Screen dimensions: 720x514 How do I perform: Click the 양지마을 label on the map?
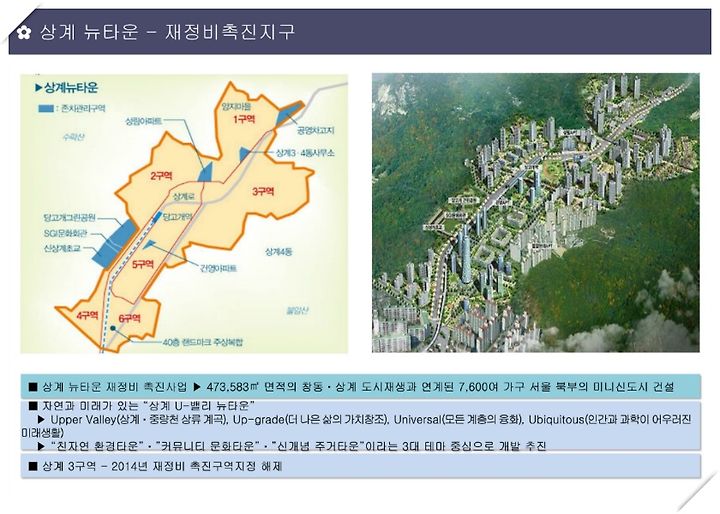[x=236, y=107]
